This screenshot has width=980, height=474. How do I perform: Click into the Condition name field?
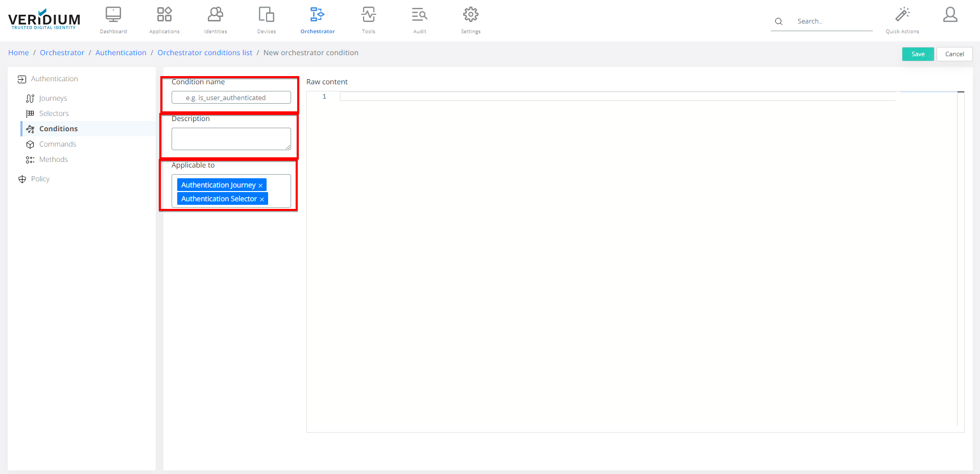231,98
